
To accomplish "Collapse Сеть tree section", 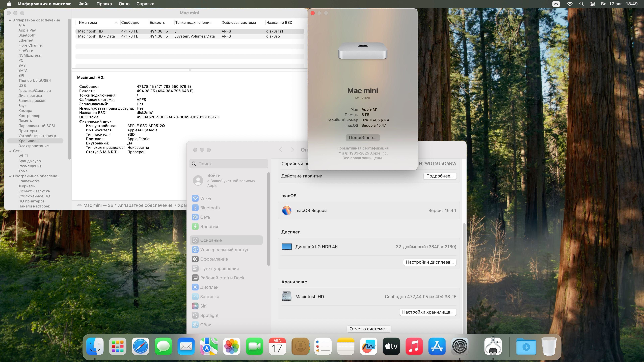I will (x=10, y=151).
